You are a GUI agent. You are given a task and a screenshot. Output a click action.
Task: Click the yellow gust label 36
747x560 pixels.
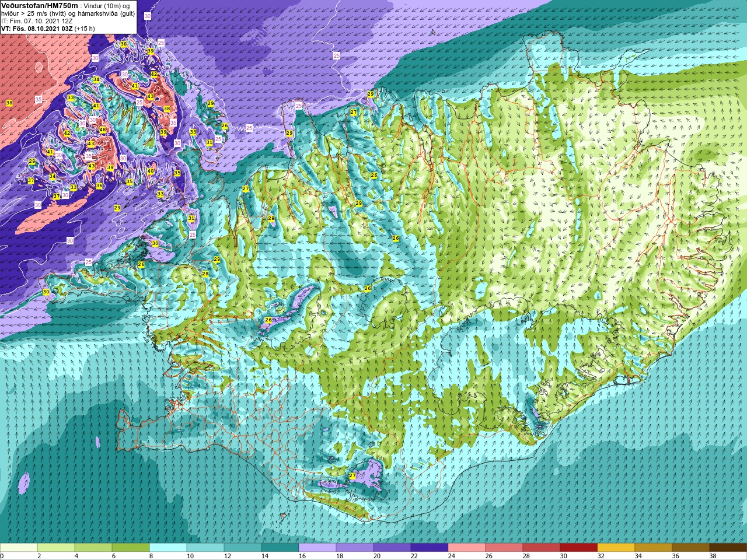point(99,186)
